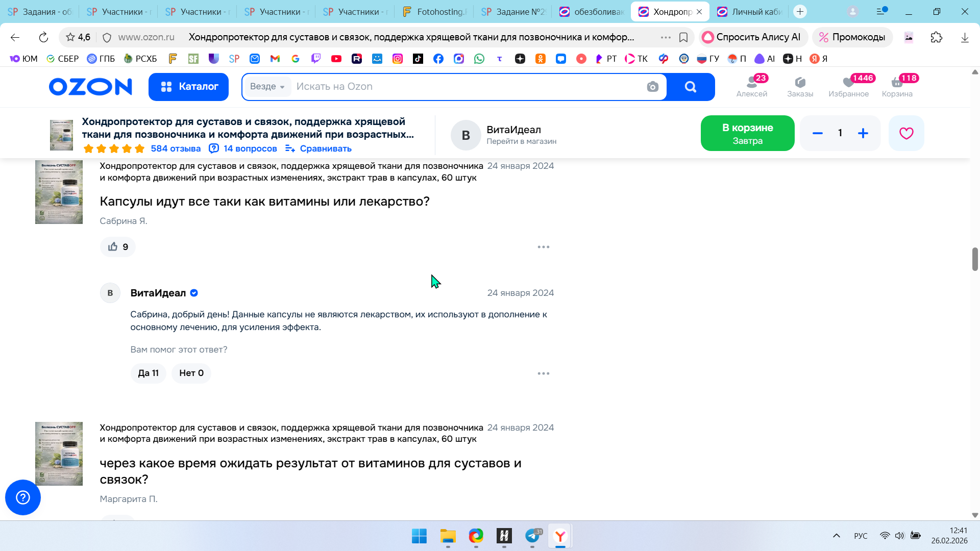
Task: Open the Корзина cart icon
Action: coord(897,86)
